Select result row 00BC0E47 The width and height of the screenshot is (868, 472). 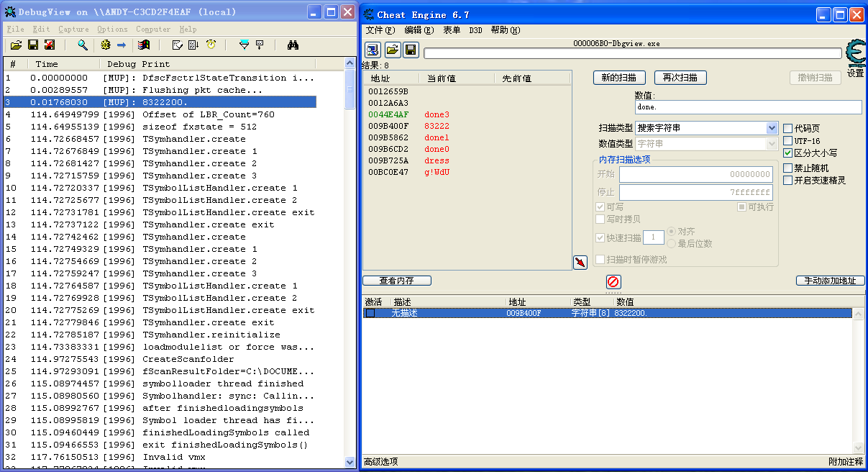[467, 172]
